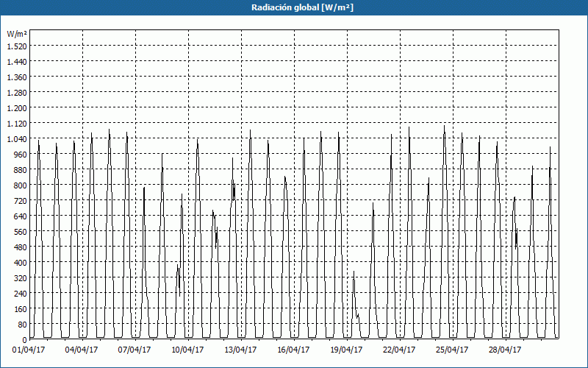Select the 720 y-axis value
Screen dimensions: 588x368
[21, 200]
